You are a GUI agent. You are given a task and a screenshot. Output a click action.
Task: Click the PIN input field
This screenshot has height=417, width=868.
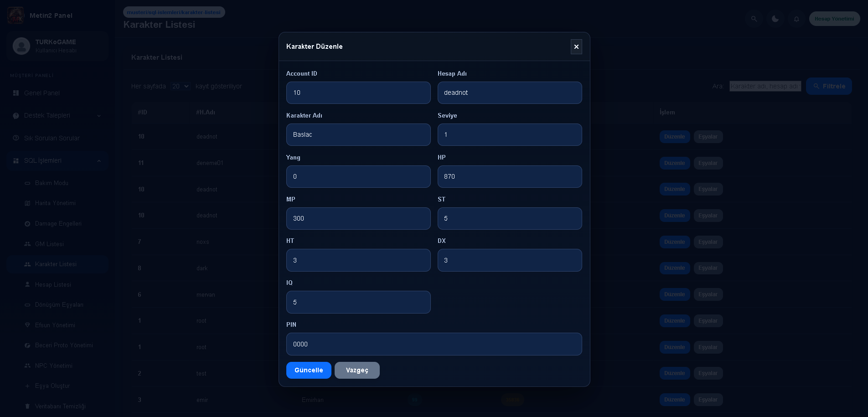tap(434, 344)
